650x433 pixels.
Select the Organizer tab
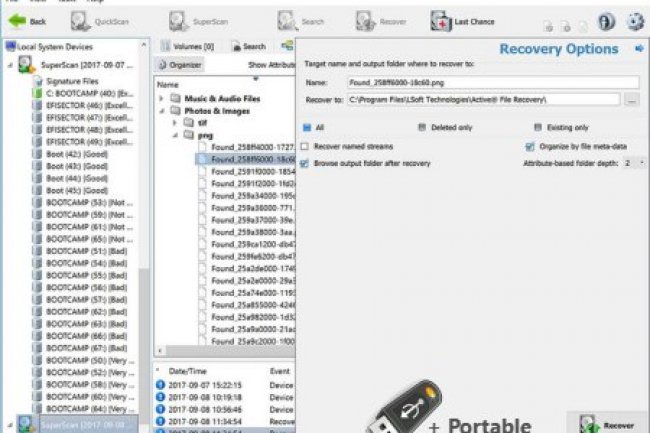click(183, 64)
